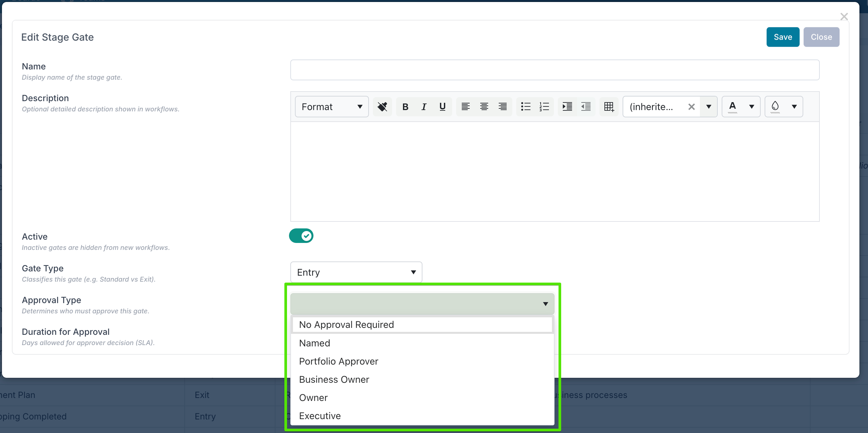868x433 pixels.
Task: Expand the inherited font dropdown arrow
Action: tap(708, 107)
